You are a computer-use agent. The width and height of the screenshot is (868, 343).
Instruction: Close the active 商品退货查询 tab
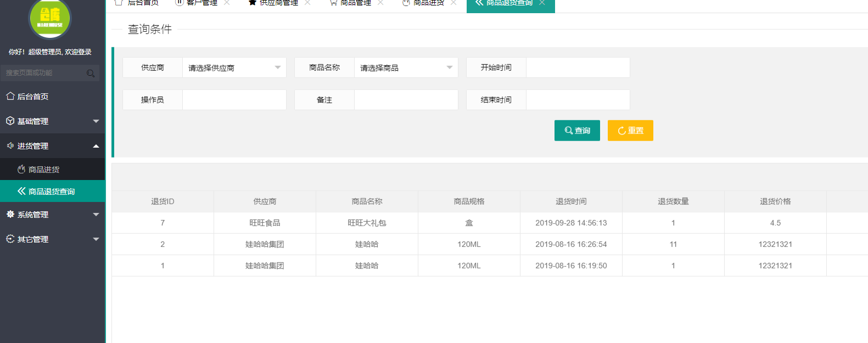point(542,3)
